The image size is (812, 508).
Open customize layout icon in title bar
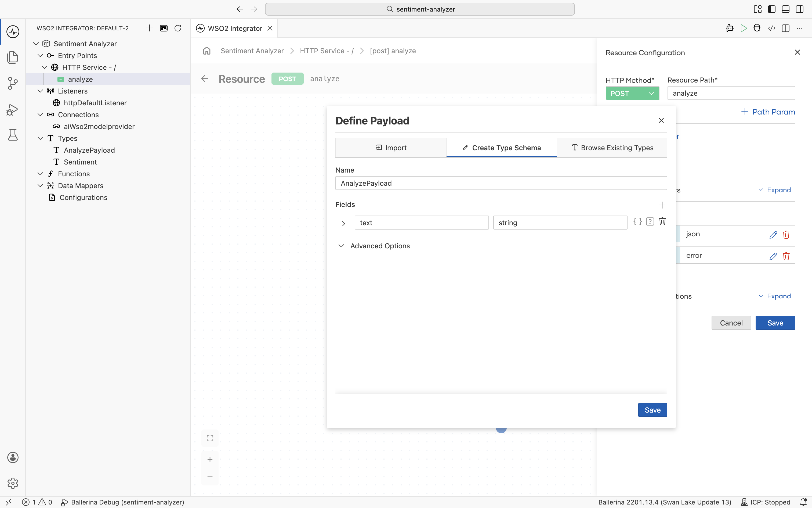click(758, 9)
